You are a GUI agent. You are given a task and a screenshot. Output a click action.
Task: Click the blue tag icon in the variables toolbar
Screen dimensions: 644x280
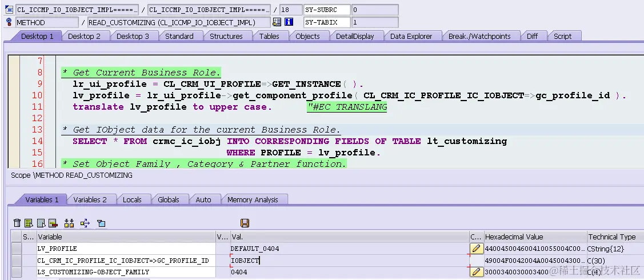point(101,223)
